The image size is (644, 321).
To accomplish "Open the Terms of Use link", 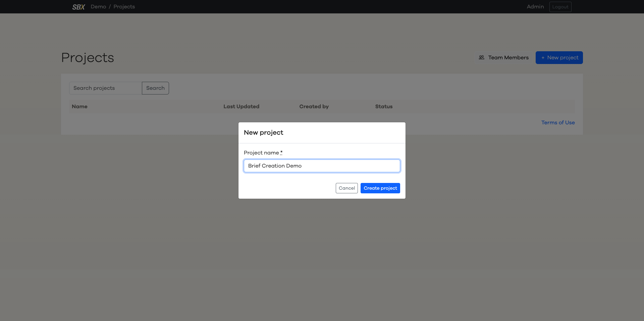I will click(558, 123).
